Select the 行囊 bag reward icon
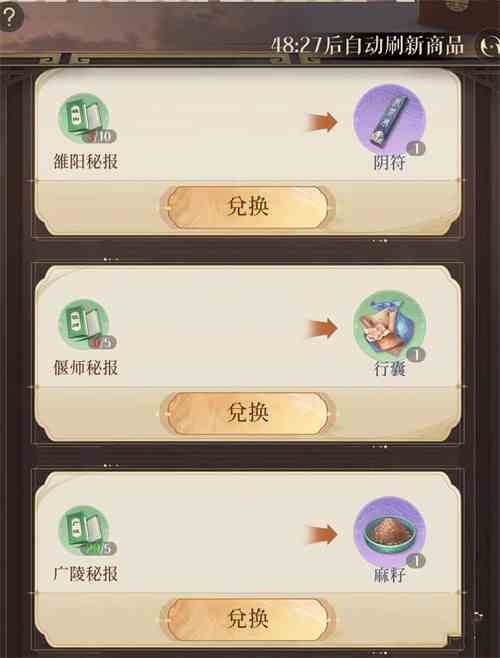The image size is (500, 658). click(x=389, y=326)
